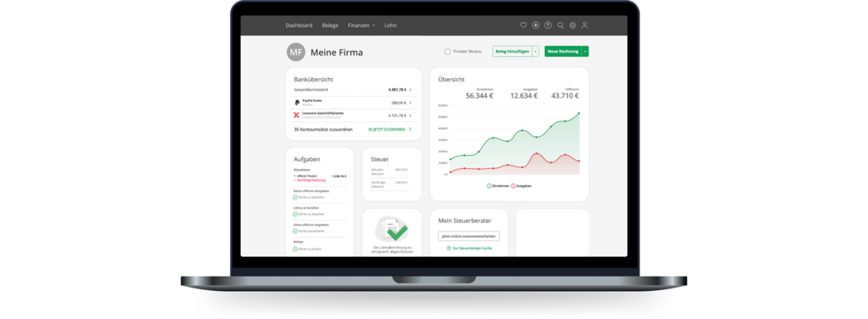Image resolution: width=868 pixels, height=319 pixels.
Task: Click the plus circle add icon
Action: (x=535, y=25)
